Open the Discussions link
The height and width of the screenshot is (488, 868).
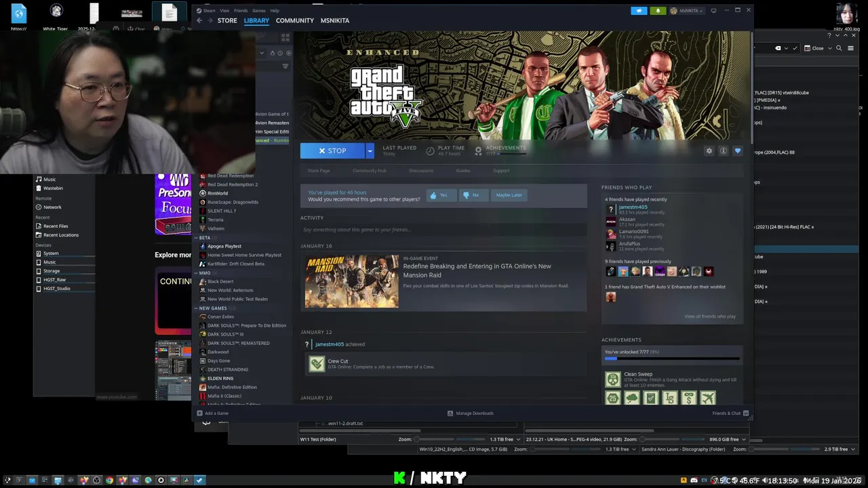click(x=421, y=171)
